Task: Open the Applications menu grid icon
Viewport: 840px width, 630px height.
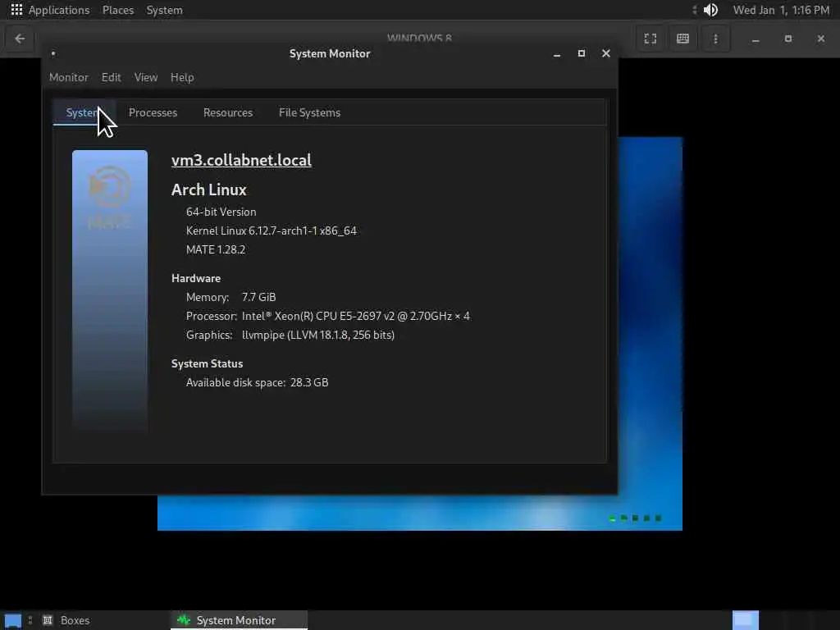Action: coord(16,10)
